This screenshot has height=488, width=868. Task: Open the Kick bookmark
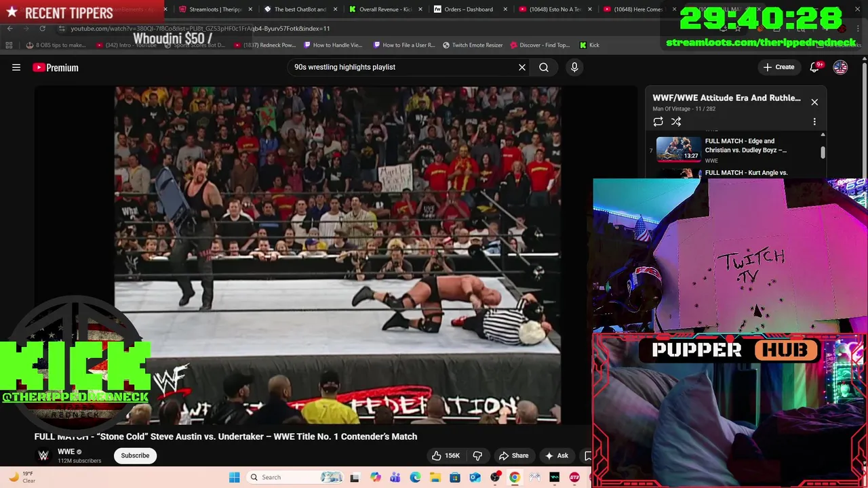click(589, 45)
